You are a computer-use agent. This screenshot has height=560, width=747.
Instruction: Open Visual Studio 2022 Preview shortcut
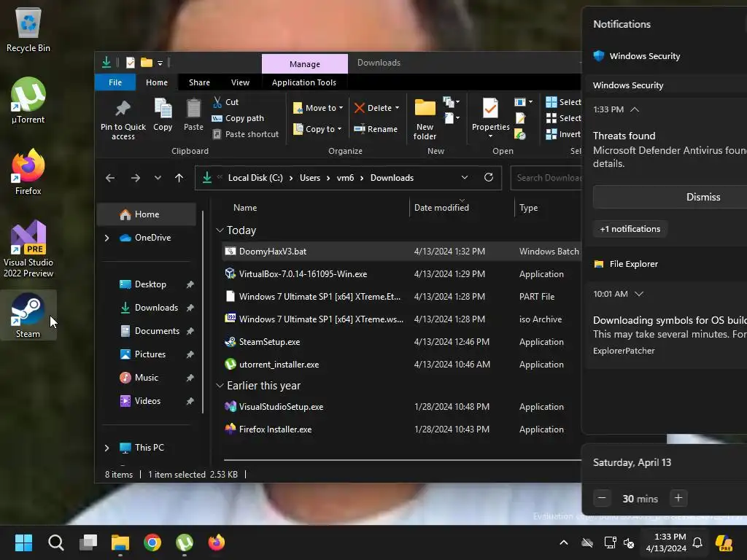tap(28, 249)
